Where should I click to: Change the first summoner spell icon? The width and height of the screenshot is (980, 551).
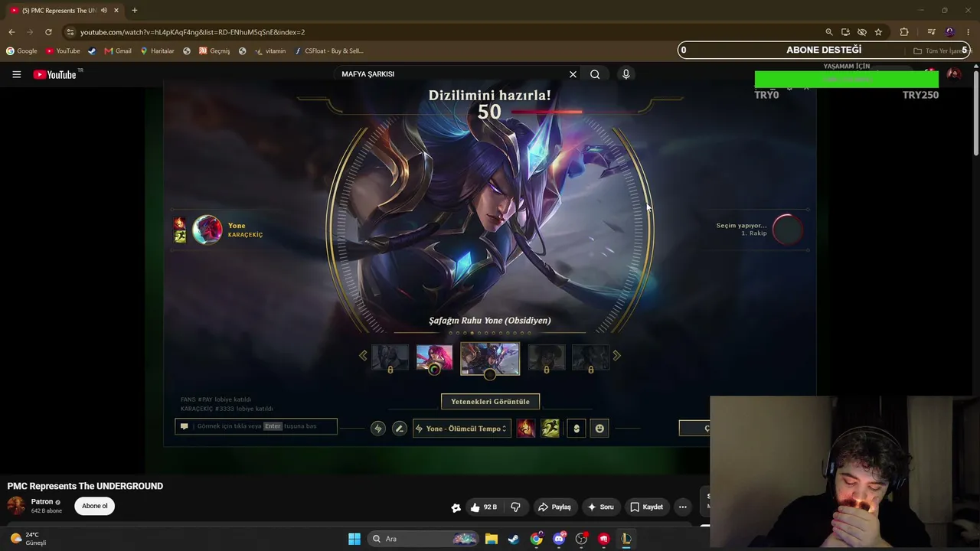(526, 429)
